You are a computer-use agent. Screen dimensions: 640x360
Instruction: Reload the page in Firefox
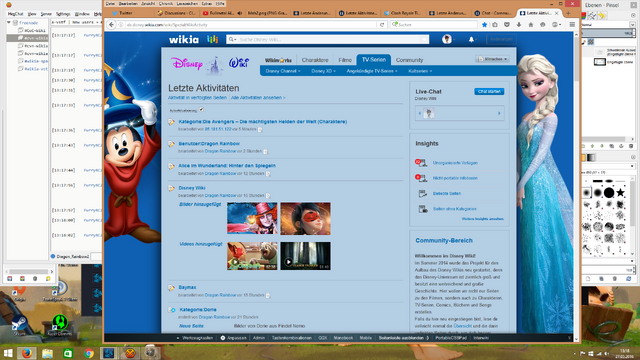click(382, 25)
